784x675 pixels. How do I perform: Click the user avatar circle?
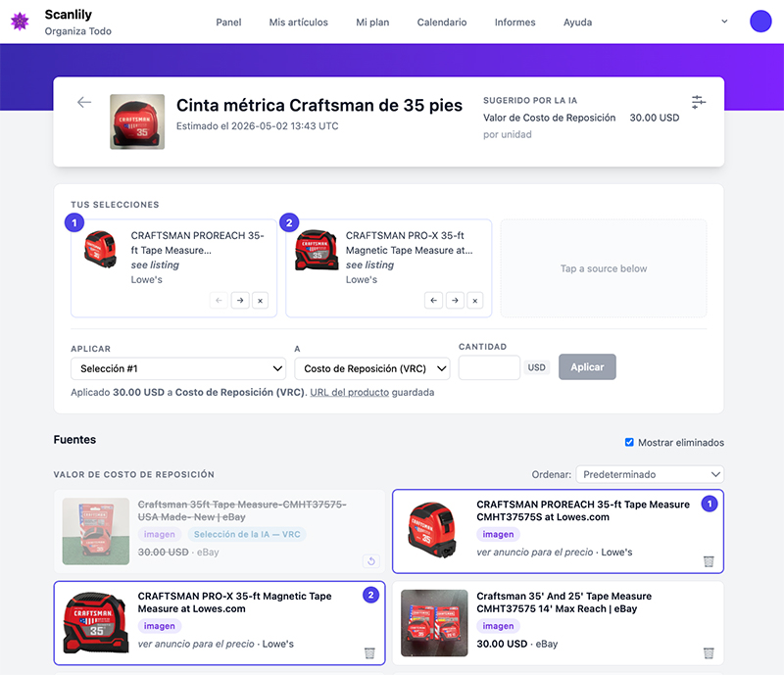[x=760, y=22]
